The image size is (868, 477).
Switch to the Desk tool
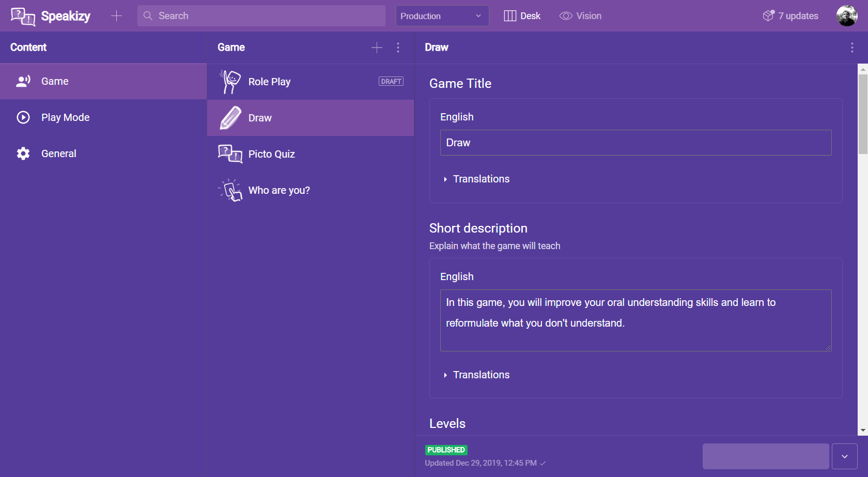coord(522,16)
